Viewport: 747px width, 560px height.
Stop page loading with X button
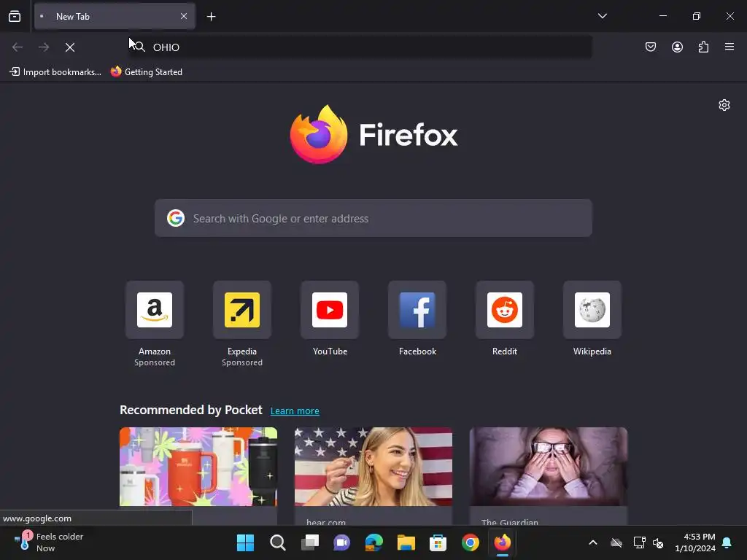pos(70,47)
